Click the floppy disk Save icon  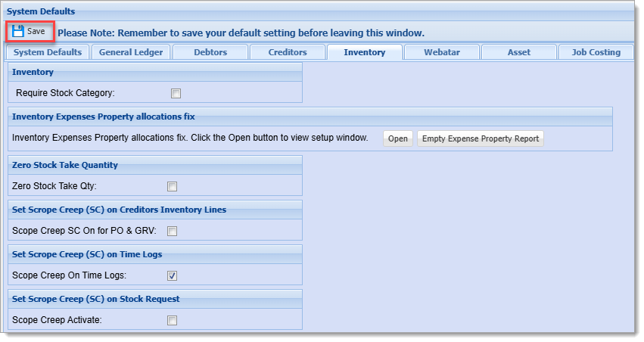pos(17,31)
